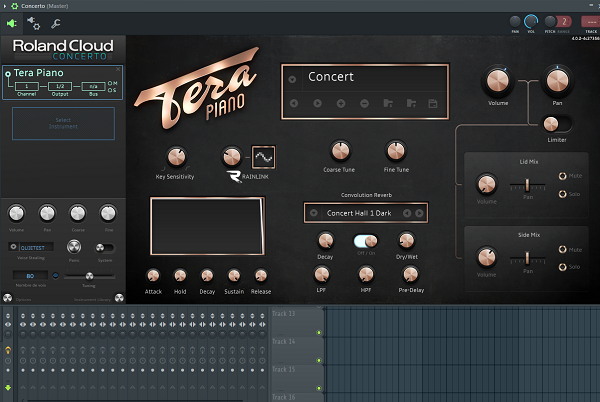Viewport: 600px width, 402px height.
Task: Click the minus preset button
Action: (364, 103)
